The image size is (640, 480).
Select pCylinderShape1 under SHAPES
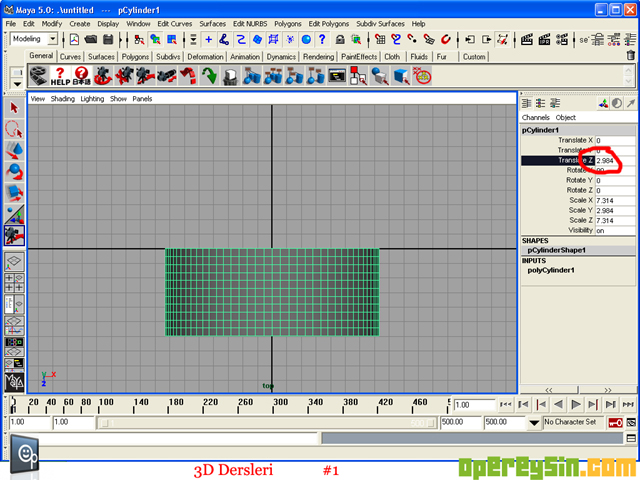556,250
